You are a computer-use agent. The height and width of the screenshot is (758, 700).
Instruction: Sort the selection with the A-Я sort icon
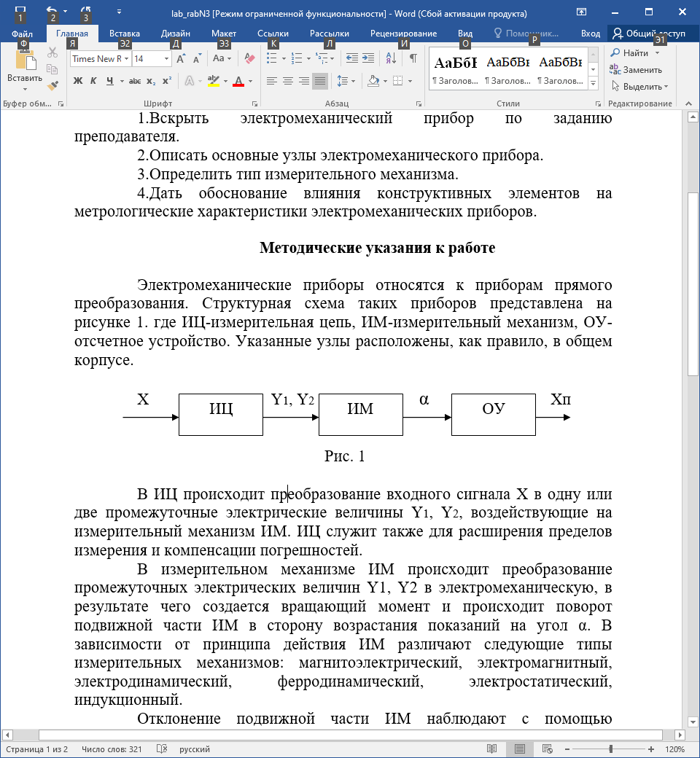point(392,58)
